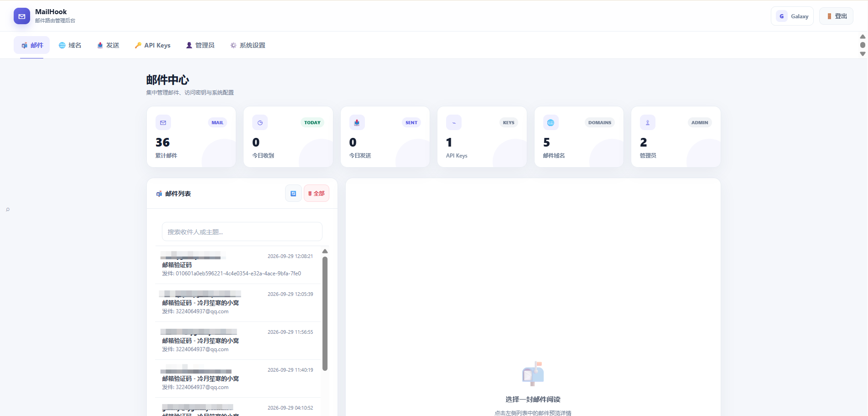Viewport: 868px width, 416px height.
Task: Click the outbox icon in the 今日发送 card
Action: tap(357, 122)
